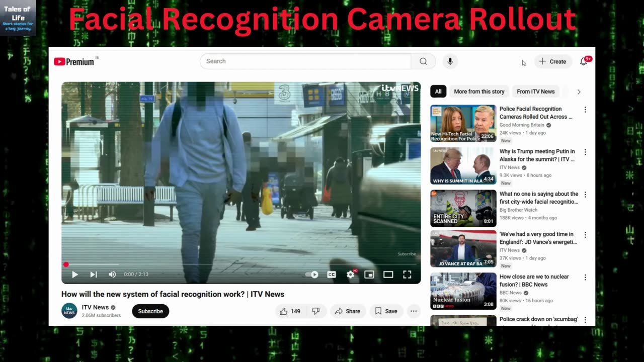Open 'How close are we to nuclear fusion' title

tap(534, 281)
